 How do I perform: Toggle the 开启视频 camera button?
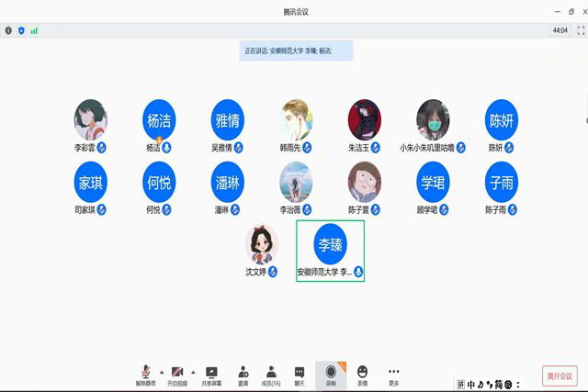pyautogui.click(x=177, y=371)
